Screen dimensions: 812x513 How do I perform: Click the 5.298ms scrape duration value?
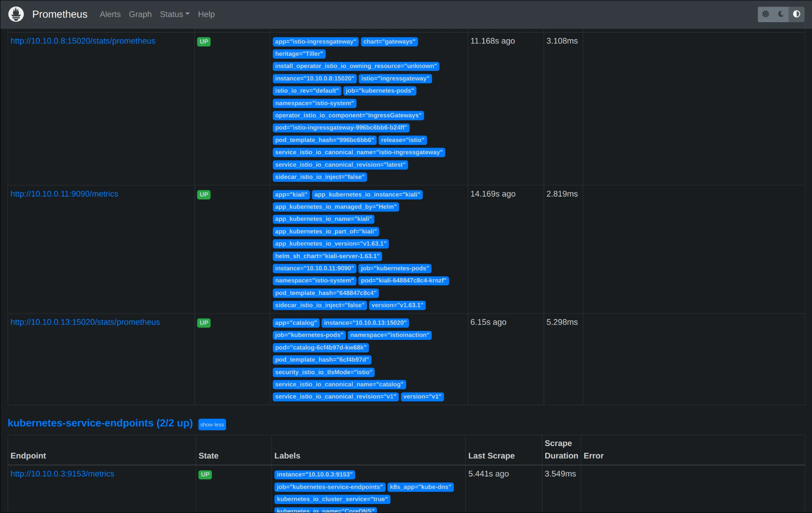point(562,322)
